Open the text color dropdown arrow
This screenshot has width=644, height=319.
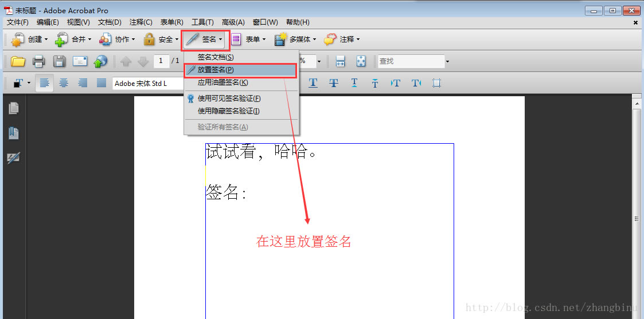click(29, 83)
